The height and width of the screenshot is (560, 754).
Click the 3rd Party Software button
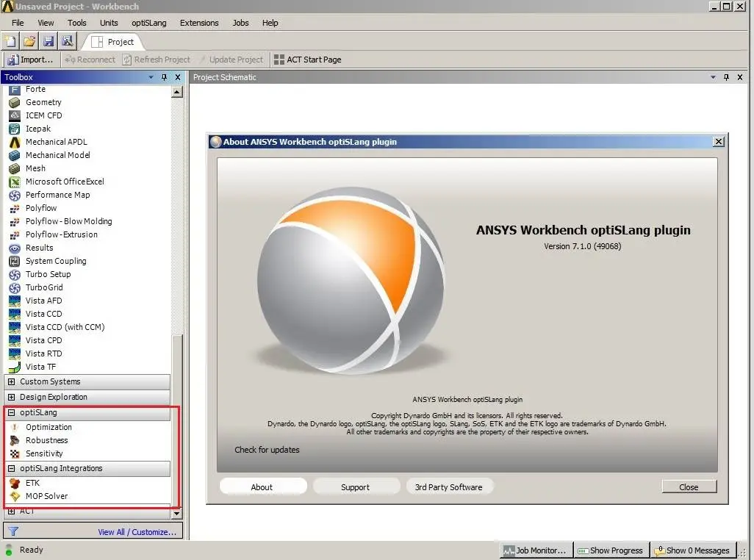click(x=449, y=487)
